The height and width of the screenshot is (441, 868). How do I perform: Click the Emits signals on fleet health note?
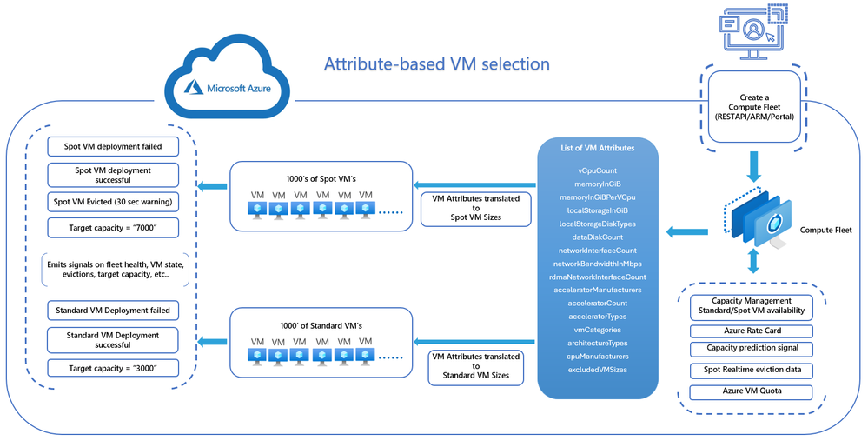(x=116, y=270)
